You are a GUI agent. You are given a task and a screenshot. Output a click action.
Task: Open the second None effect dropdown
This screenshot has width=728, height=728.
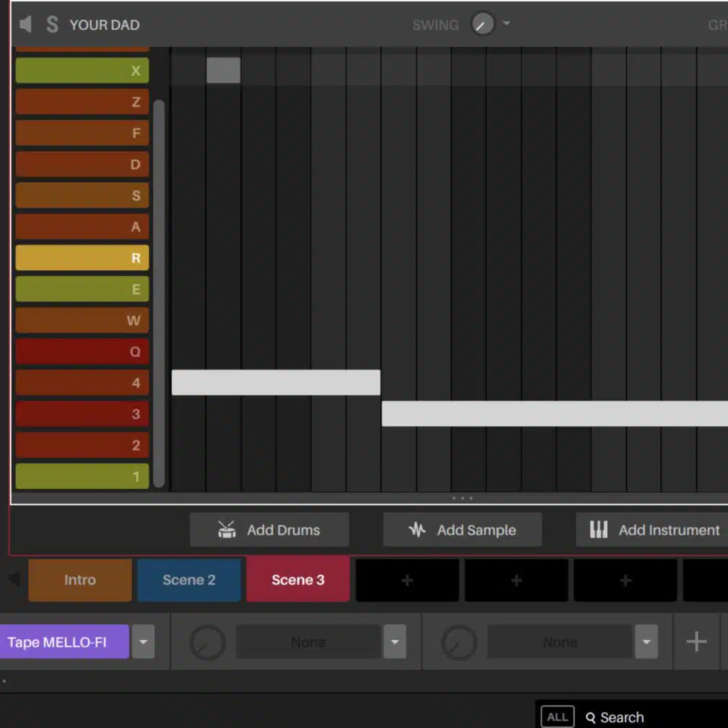click(x=646, y=642)
